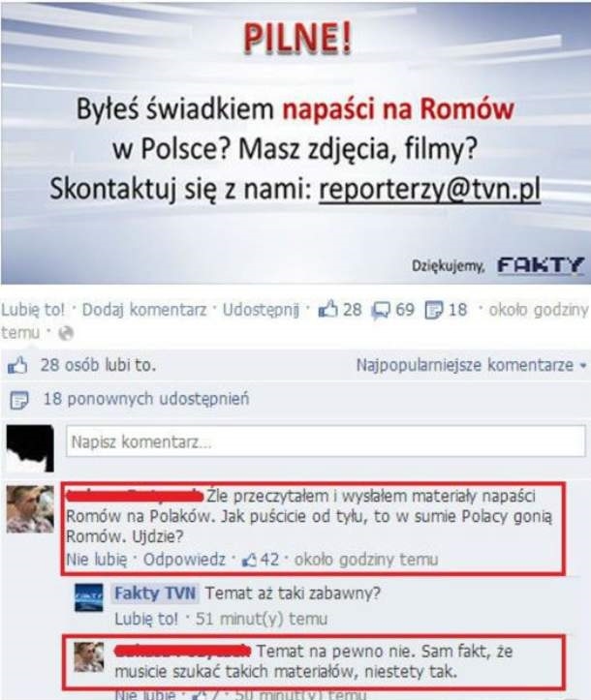
Task: Click 'Lubię to!' under the post
Action: pos(33,310)
